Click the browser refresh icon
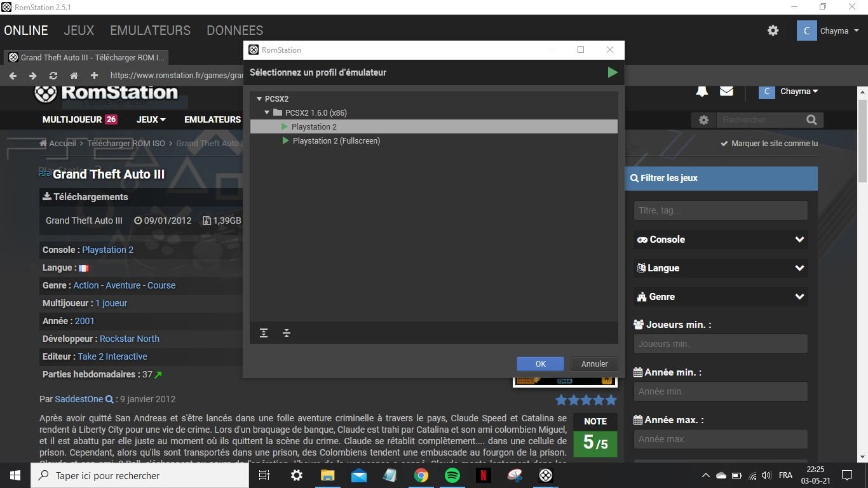The width and height of the screenshot is (868, 488). (x=53, y=76)
